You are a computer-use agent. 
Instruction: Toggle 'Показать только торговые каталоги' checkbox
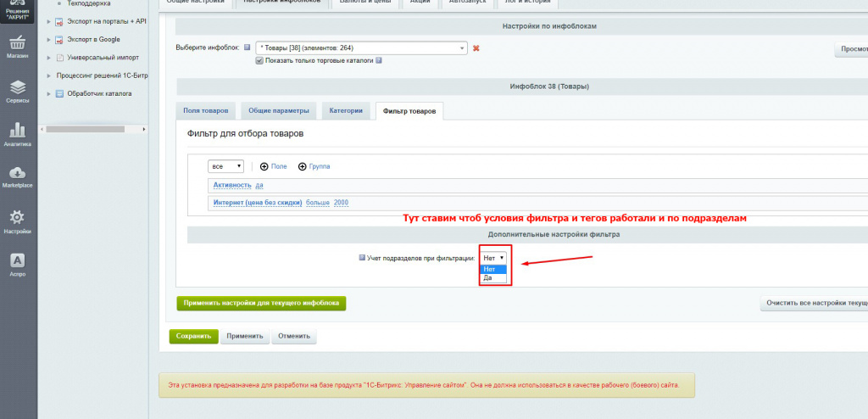(259, 61)
